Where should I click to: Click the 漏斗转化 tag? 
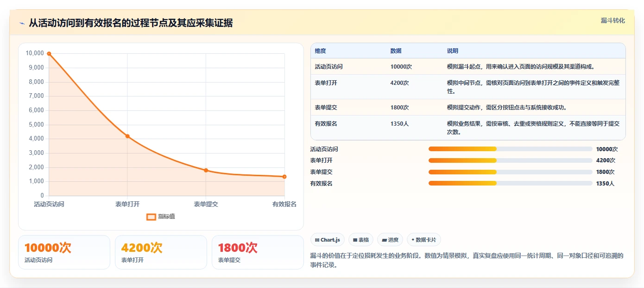pos(612,20)
